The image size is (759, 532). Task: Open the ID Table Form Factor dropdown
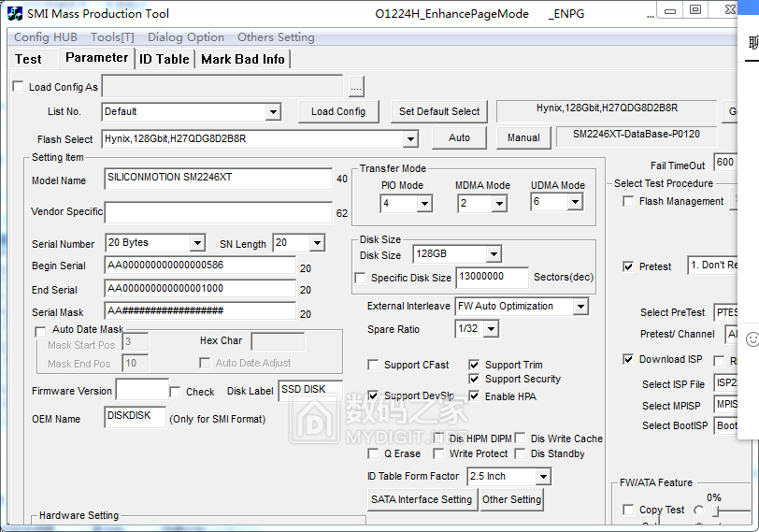click(543, 477)
